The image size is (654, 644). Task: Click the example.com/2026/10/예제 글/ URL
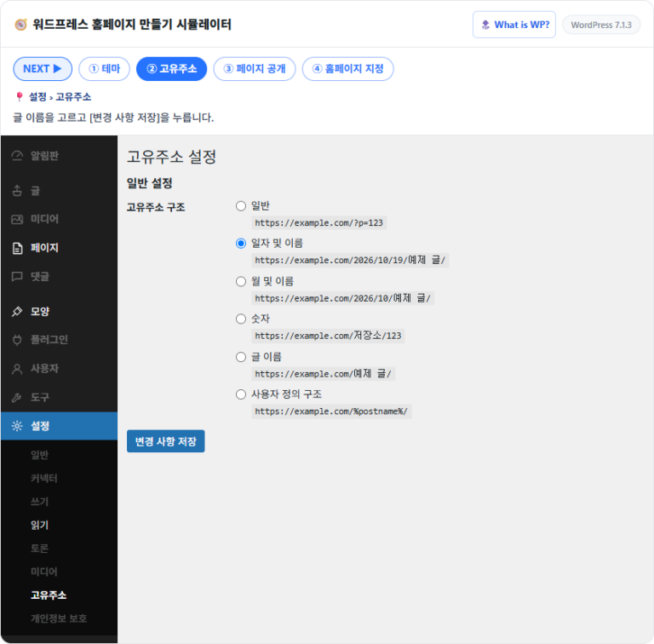342,299
